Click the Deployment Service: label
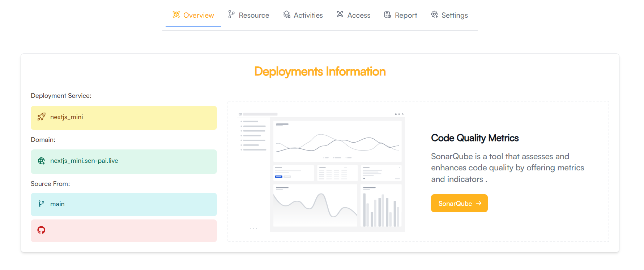644x270 pixels. (x=61, y=96)
